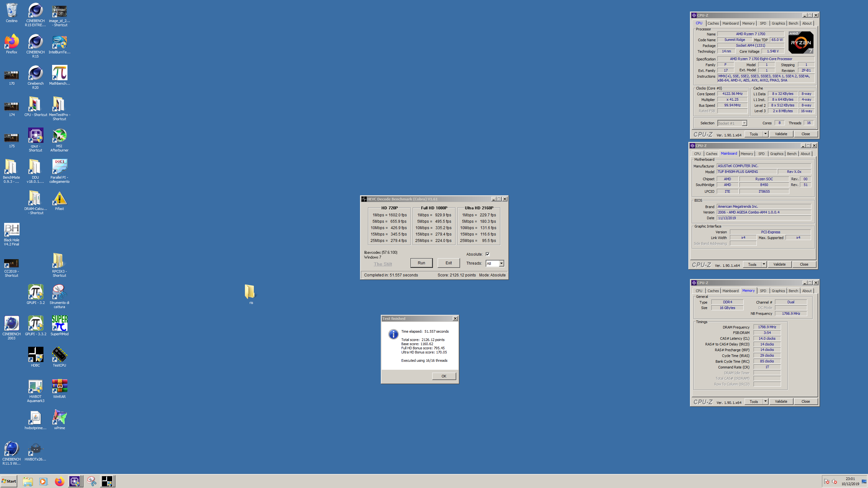Select CPU tab in Memory CPU-Z window
The image size is (868, 488).
(x=699, y=290)
